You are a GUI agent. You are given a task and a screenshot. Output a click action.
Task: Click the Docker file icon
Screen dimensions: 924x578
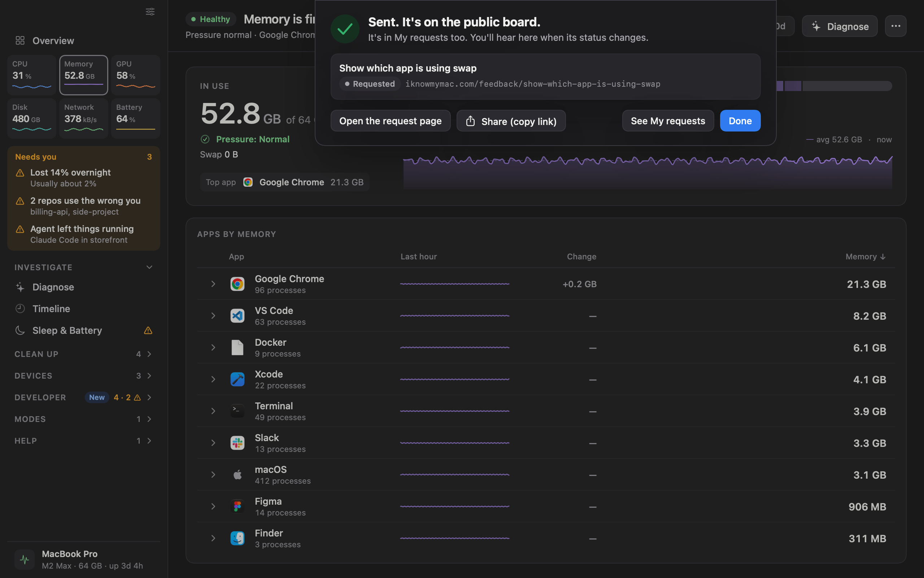(x=237, y=348)
